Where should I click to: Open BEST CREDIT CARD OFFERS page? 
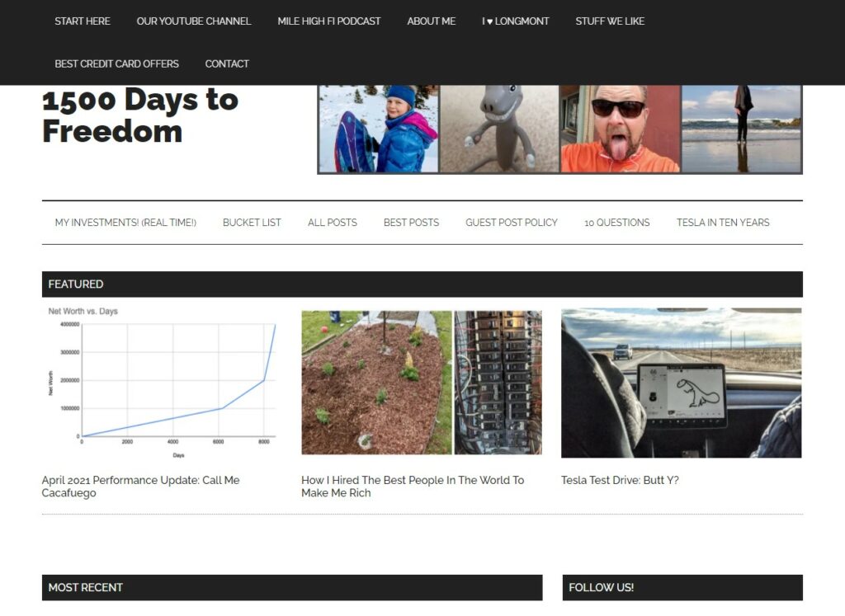pos(116,63)
